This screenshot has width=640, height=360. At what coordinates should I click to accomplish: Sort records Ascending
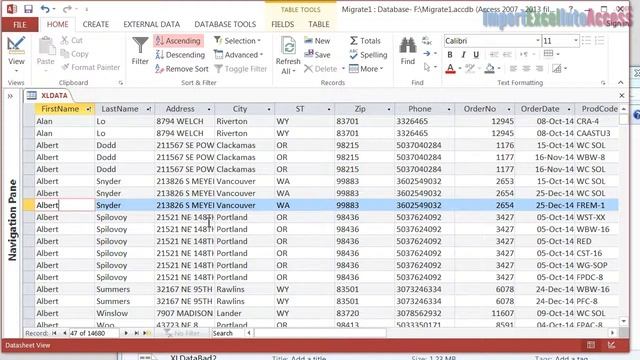click(178, 41)
